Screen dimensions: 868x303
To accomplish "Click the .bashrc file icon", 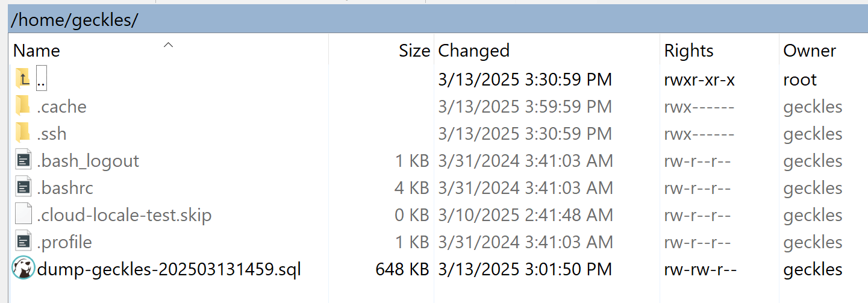I will coord(23,188).
